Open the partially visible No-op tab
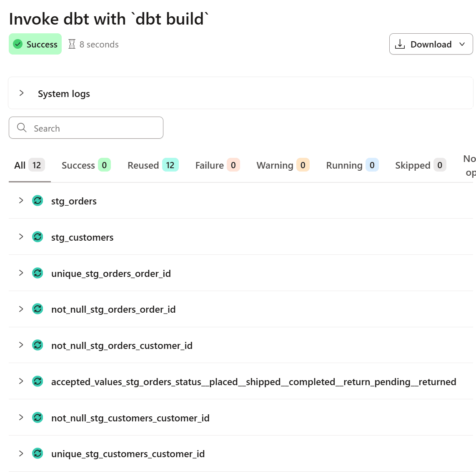The image size is (476, 473). coord(469,166)
